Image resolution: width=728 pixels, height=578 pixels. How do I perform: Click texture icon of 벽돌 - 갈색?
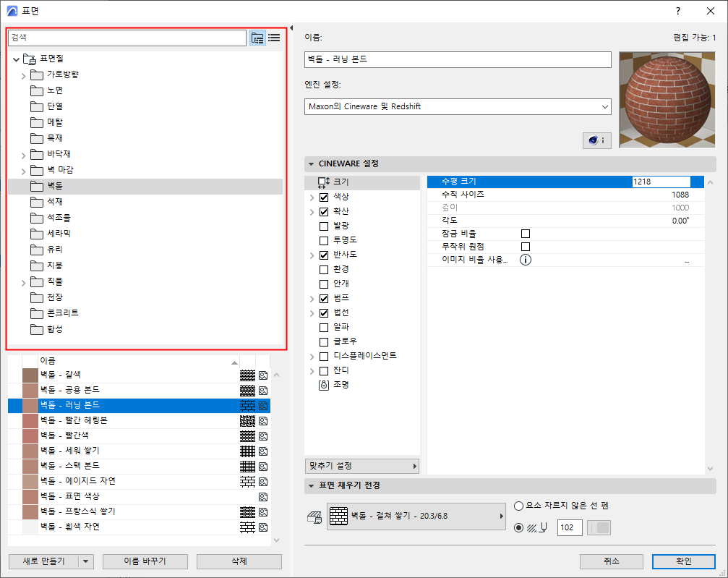tap(263, 375)
